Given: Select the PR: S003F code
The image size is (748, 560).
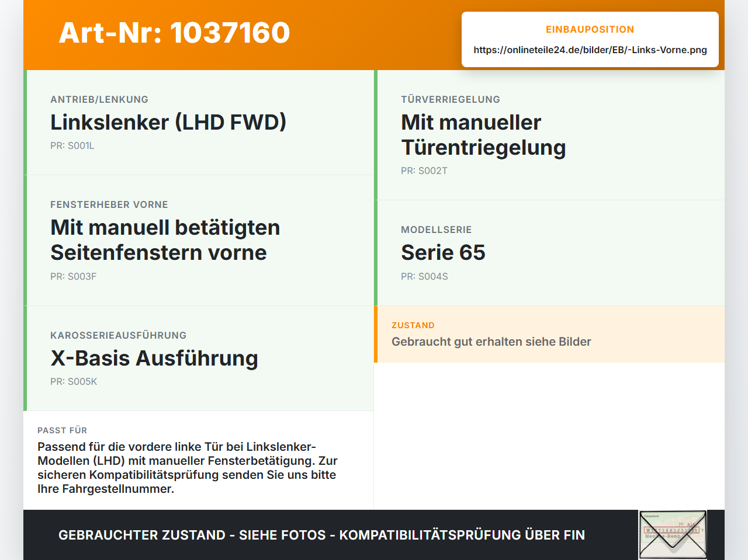Looking at the screenshot, I should (x=74, y=276).
